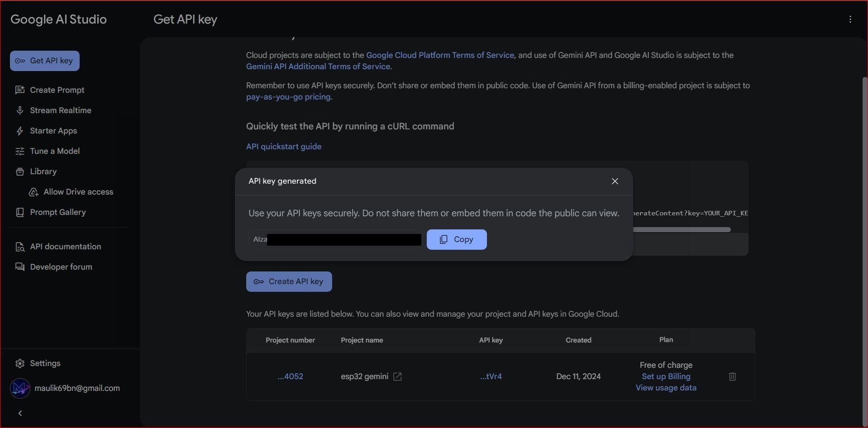The height and width of the screenshot is (428, 868).
Task: Delete the esp32 gemini API key
Action: click(732, 376)
